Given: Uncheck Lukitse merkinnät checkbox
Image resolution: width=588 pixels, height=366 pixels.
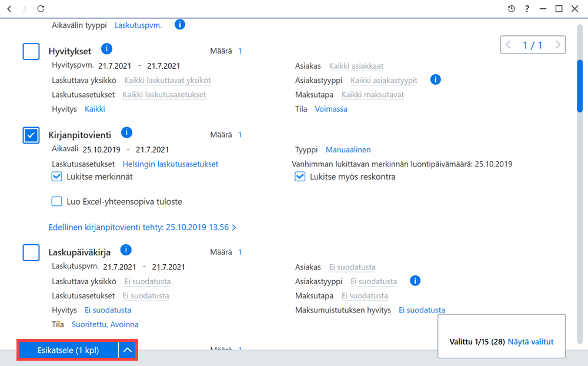Looking at the screenshot, I should (56, 177).
